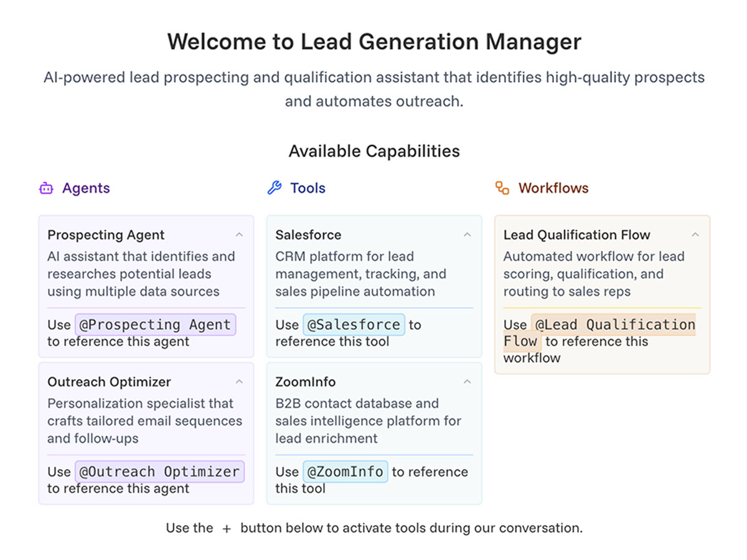Click the Prospecting Agent card title
The width and height of the screenshot is (747, 560).
tap(106, 235)
